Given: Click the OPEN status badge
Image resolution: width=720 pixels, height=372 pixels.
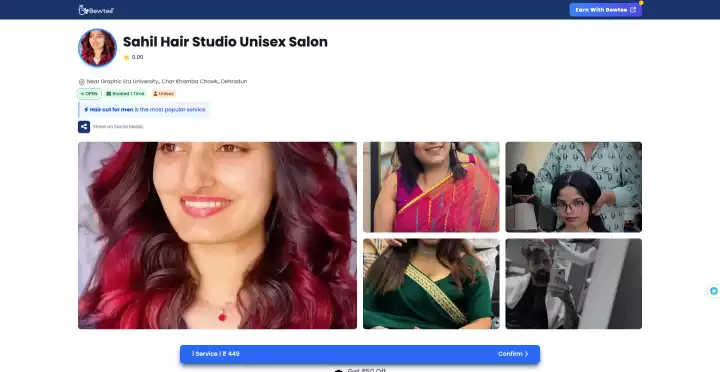Looking at the screenshot, I should tap(89, 94).
